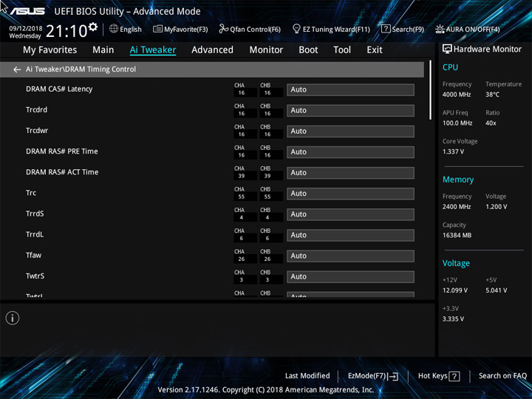Screen dimensions: 532x399
Task: Toggle the AURA ON/OFF light icon
Action: pyautogui.click(x=440, y=29)
